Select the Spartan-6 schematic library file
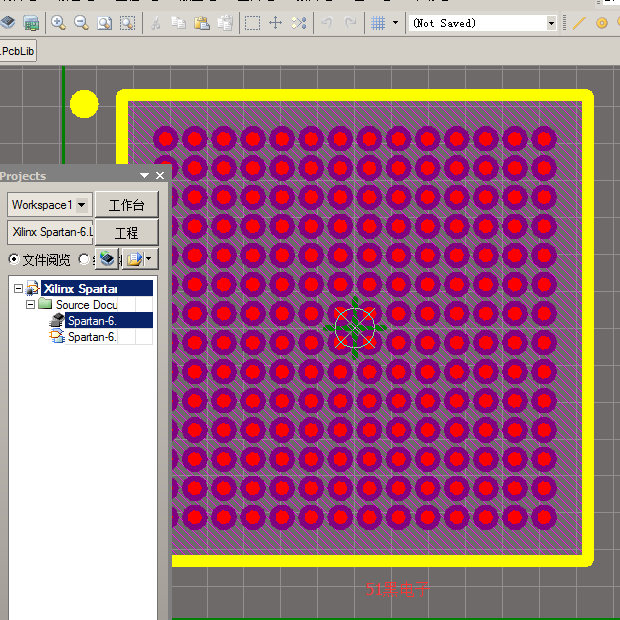Viewport: 620px width, 620px height. coord(92,336)
